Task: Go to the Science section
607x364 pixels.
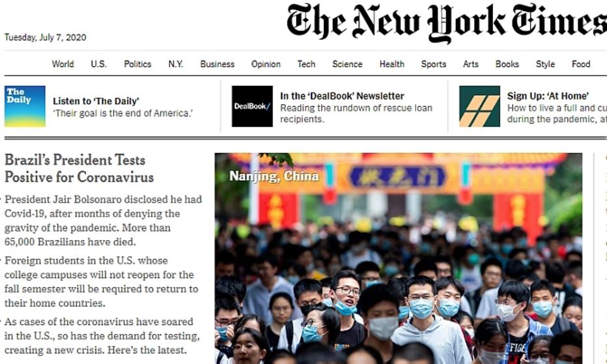Action: (347, 64)
